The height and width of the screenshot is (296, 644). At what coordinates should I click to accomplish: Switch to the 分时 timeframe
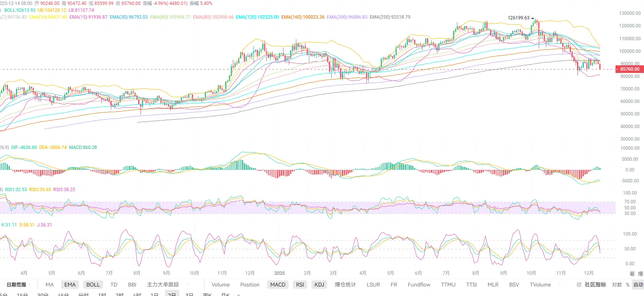click(x=84, y=294)
